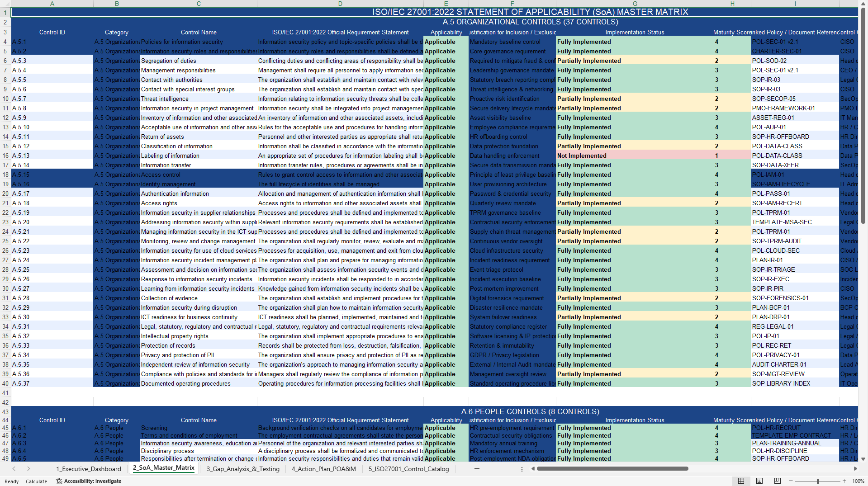Viewport: 868px width, 486px height.
Task: Select the 'Quarterly review mandate' cell
Action: [512, 203]
